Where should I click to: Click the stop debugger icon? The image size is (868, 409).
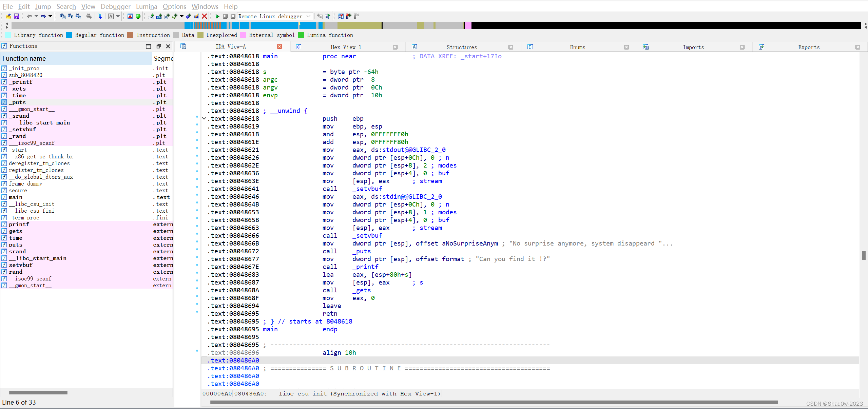tap(234, 16)
